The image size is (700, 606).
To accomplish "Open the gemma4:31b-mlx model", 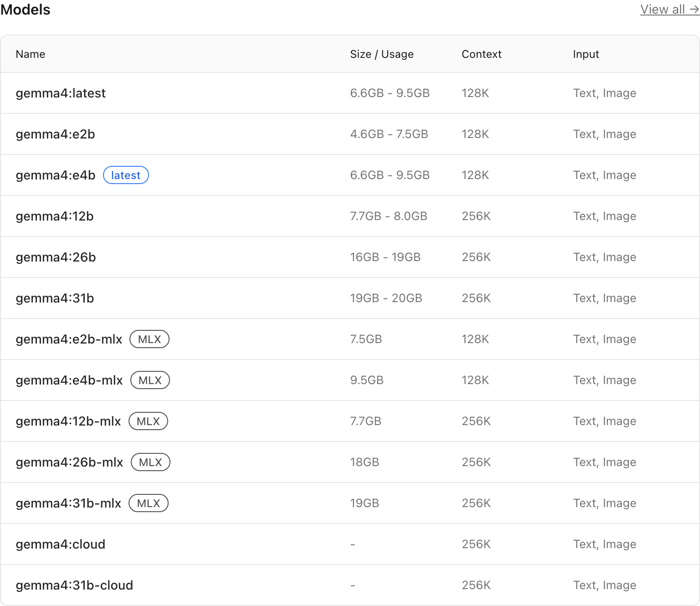I will coord(68,503).
